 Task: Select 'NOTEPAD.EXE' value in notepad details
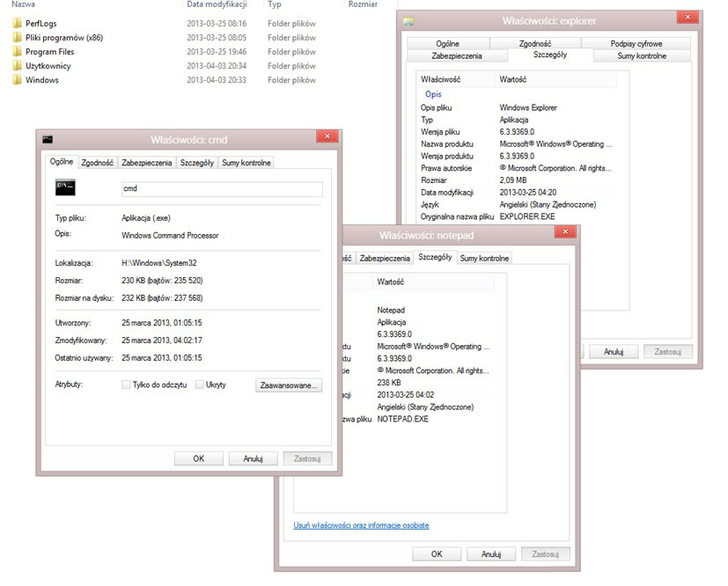click(x=402, y=419)
